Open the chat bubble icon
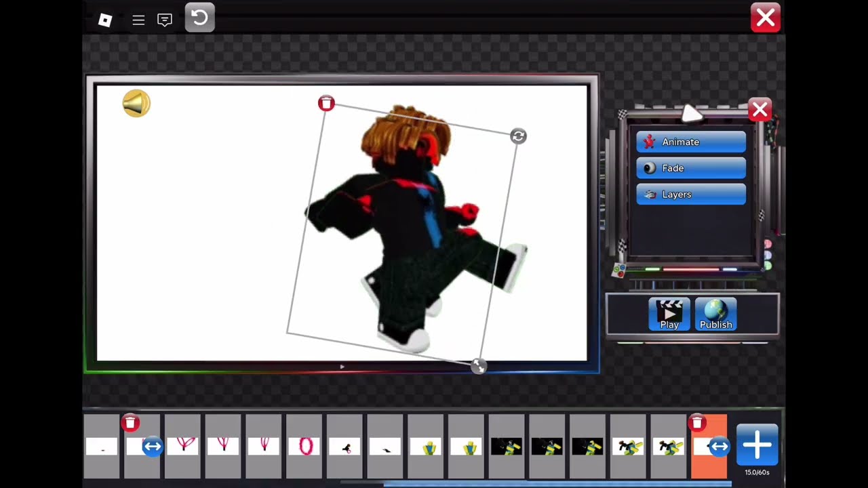 (x=165, y=20)
